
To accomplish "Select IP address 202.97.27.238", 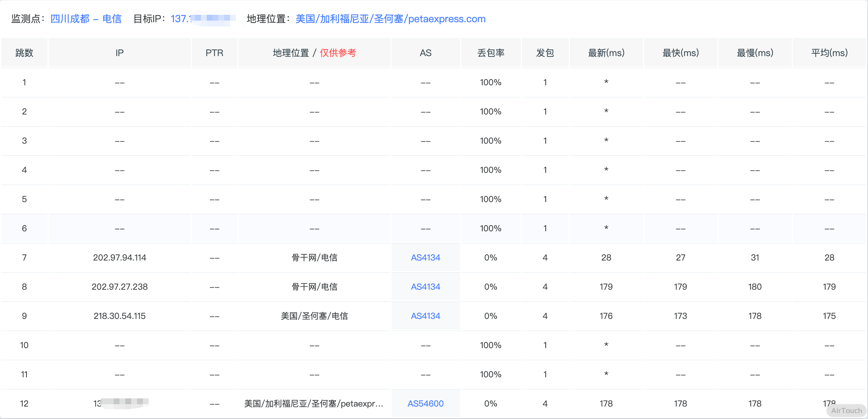I will click(x=119, y=287).
